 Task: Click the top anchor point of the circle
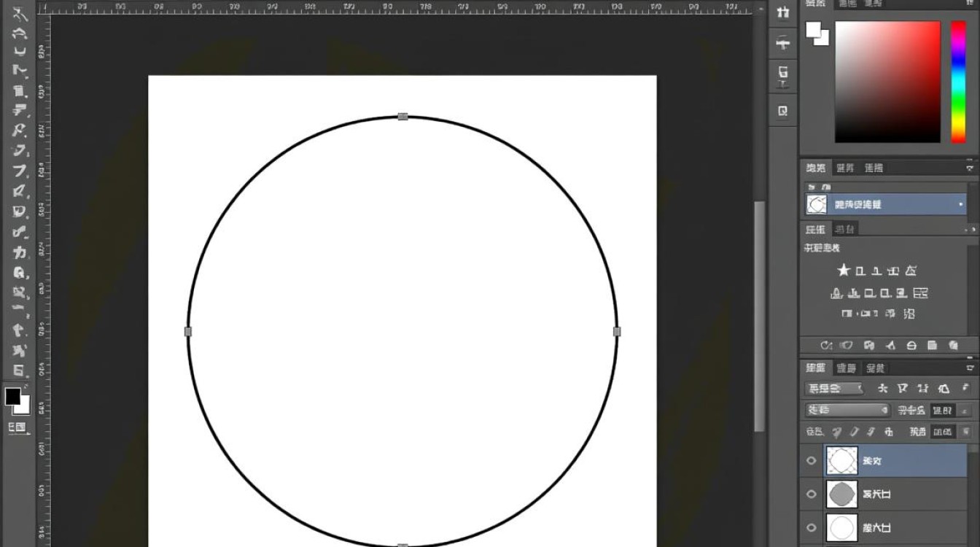(402, 116)
